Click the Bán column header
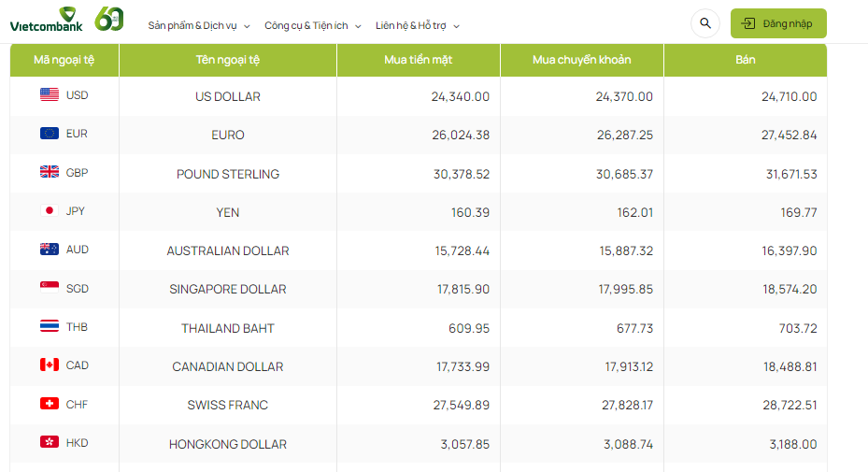868x472 pixels. point(746,60)
